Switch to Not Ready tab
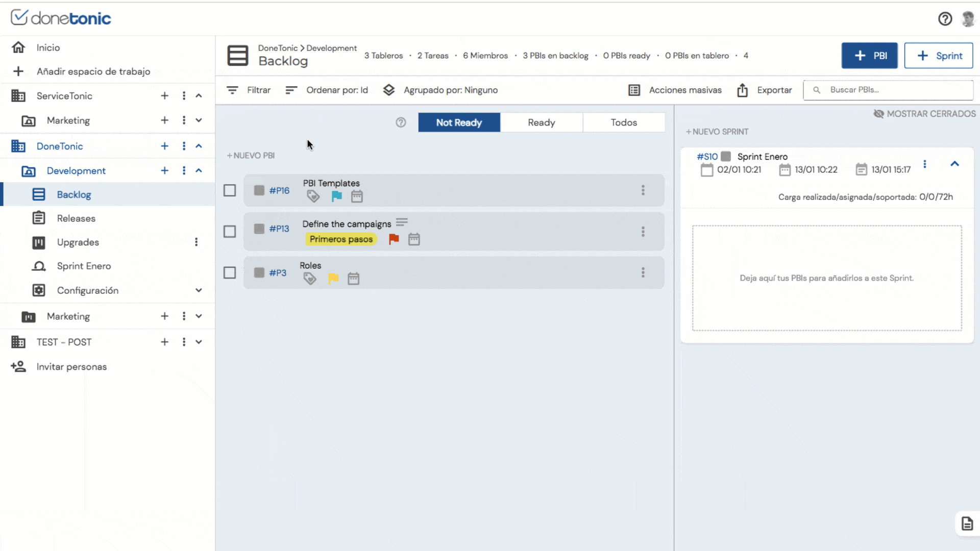Viewport: 980px width, 551px height. pyautogui.click(x=459, y=122)
